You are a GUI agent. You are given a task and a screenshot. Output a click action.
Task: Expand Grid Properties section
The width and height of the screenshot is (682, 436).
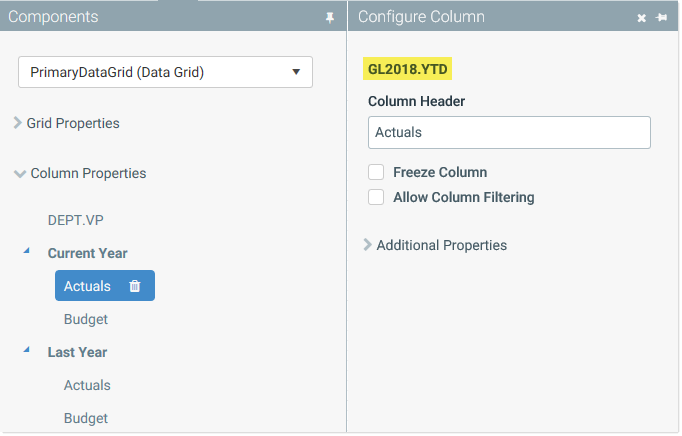click(67, 123)
